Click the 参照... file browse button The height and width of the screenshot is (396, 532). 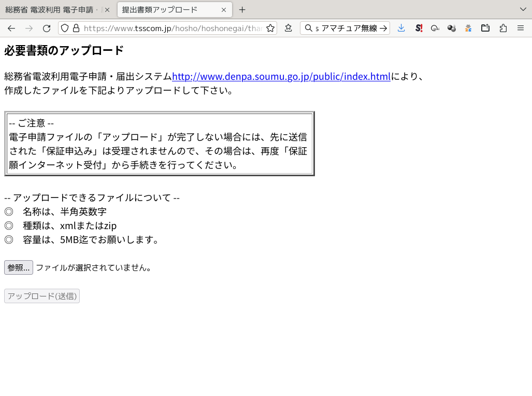coord(19,267)
